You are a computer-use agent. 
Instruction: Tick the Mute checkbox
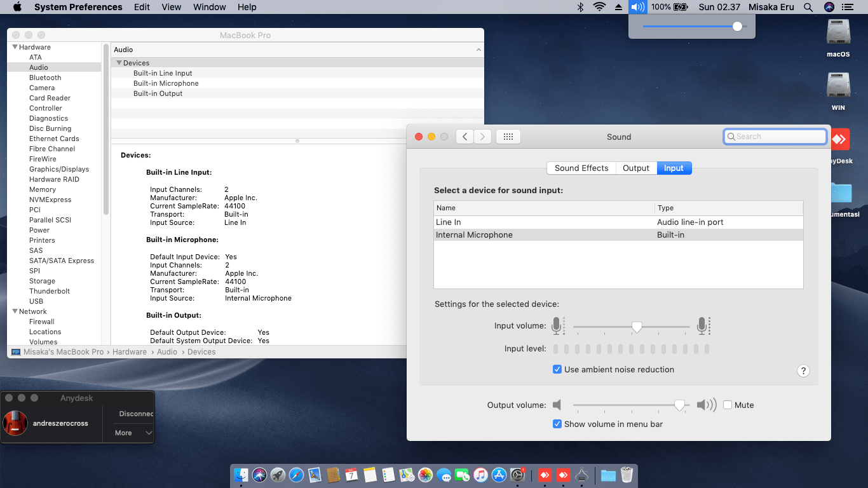tap(728, 405)
